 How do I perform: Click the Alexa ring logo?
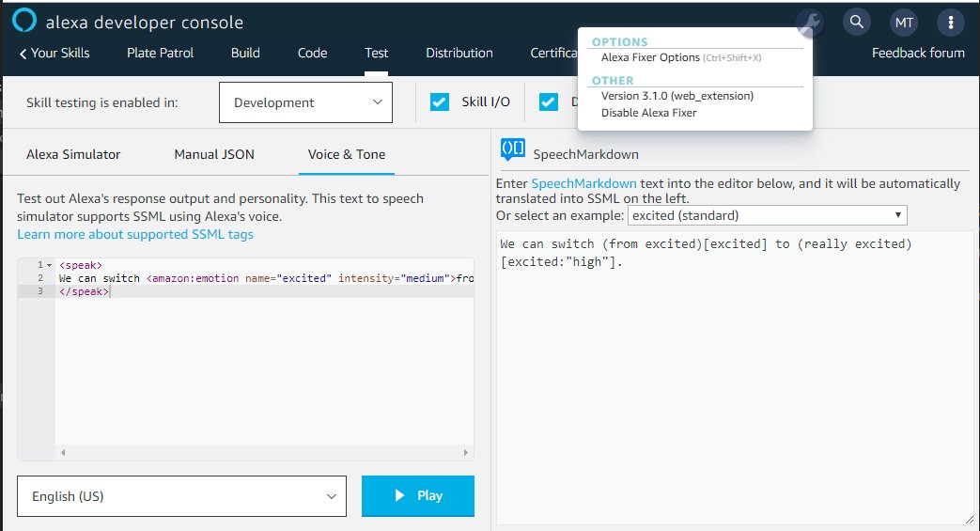pyautogui.click(x=24, y=21)
